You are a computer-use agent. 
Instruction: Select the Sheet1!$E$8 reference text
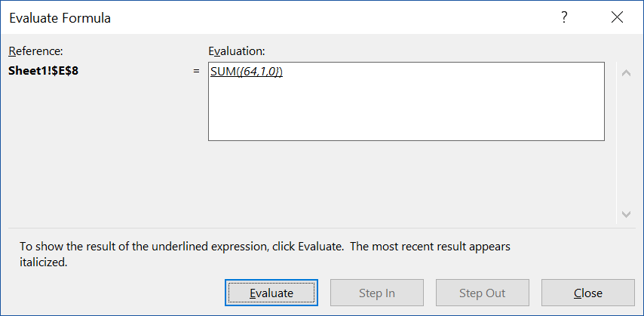44,72
